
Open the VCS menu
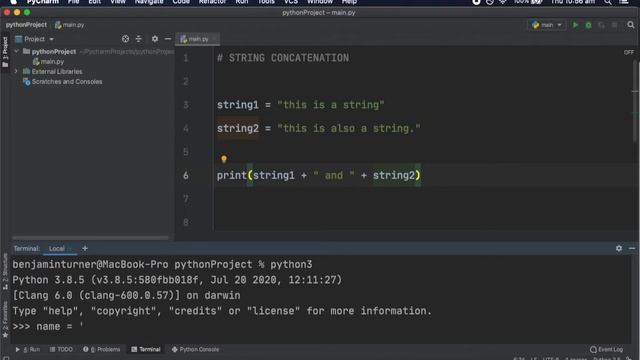coord(291,2)
